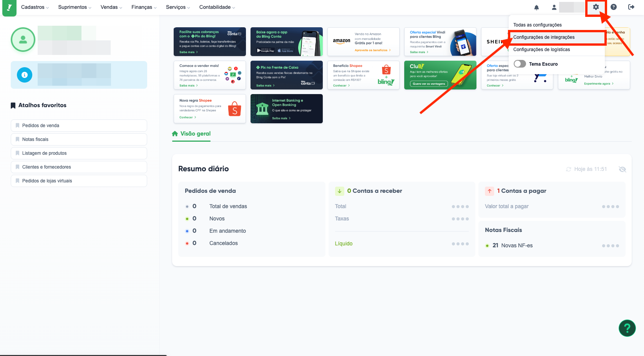
Task: Toggle the Tema Escuro switch
Action: point(520,64)
